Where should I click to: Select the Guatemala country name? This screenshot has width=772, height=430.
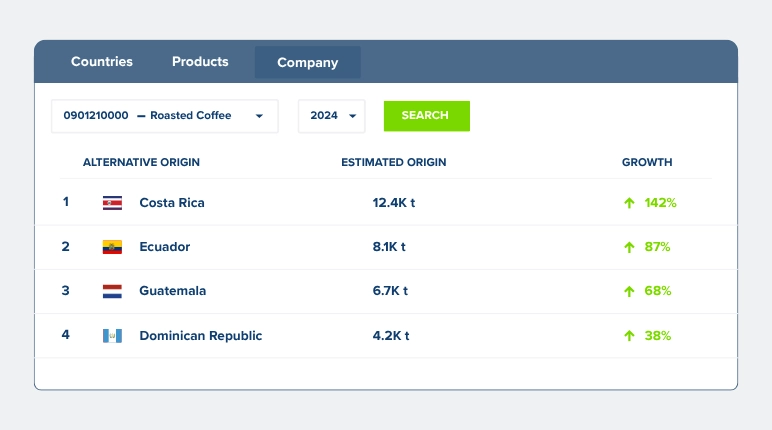173,291
